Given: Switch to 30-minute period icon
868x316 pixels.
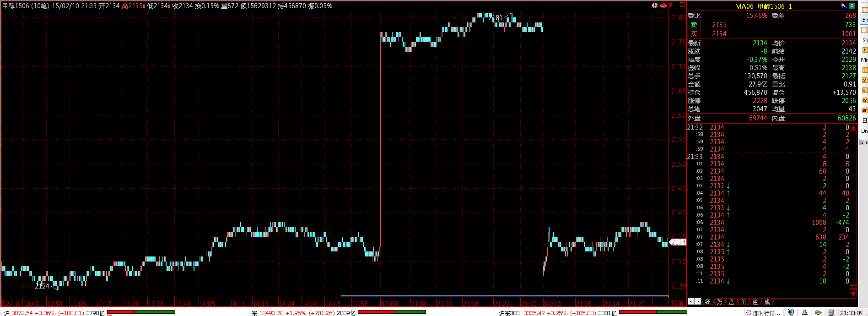Looking at the screenshot, I should (865, 110).
